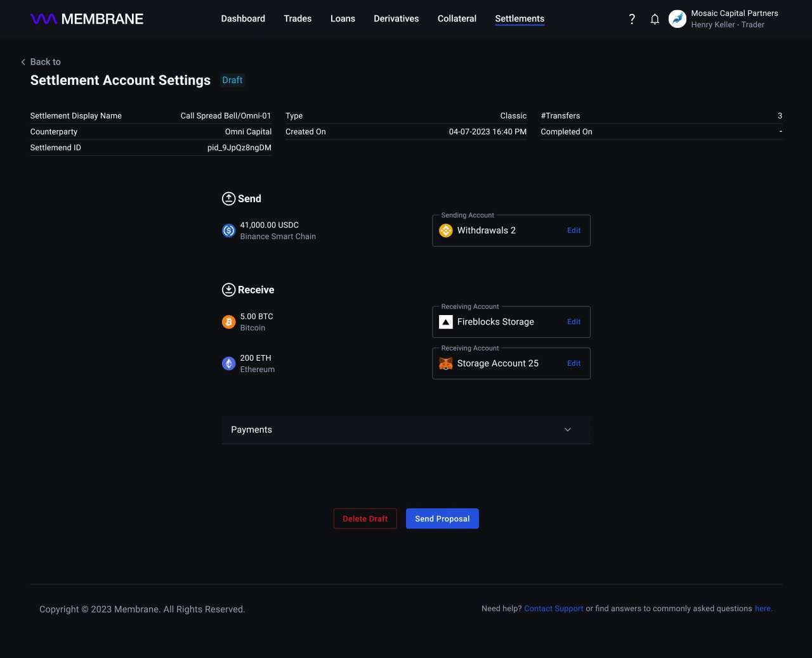
Task: Click the Fireblocks Storage account icon
Action: [x=446, y=322]
